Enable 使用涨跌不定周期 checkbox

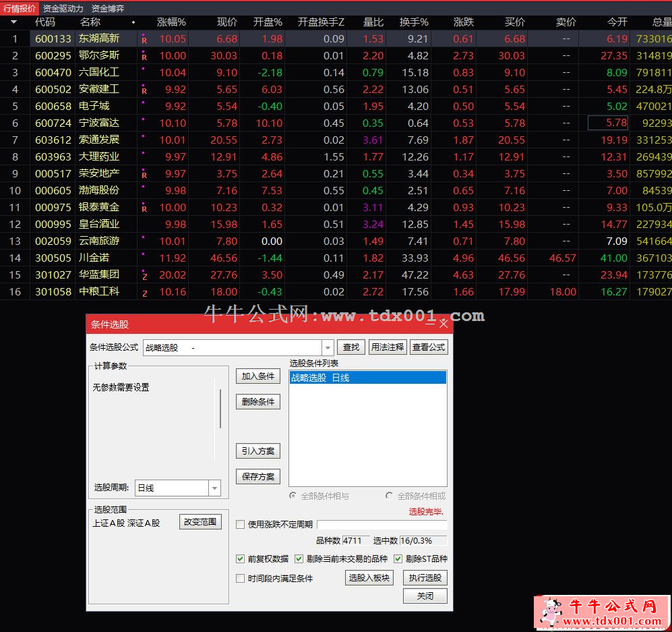(x=241, y=524)
